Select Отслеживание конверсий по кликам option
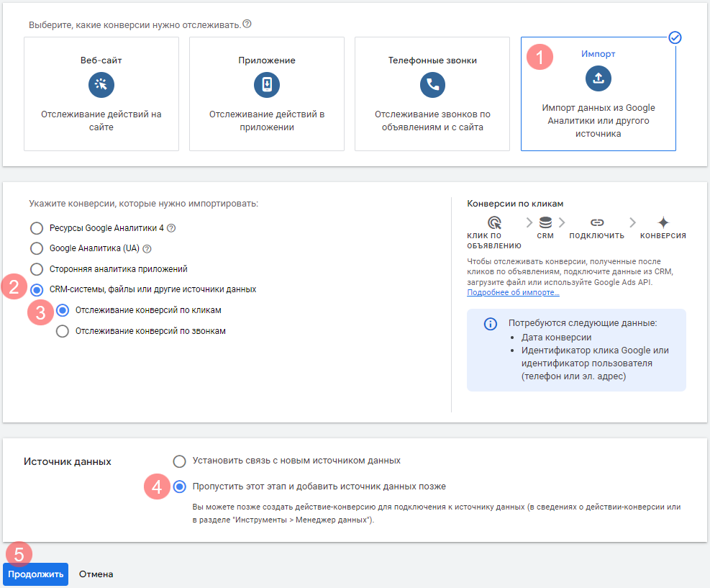Screen dimensions: 710x588 pos(63,310)
